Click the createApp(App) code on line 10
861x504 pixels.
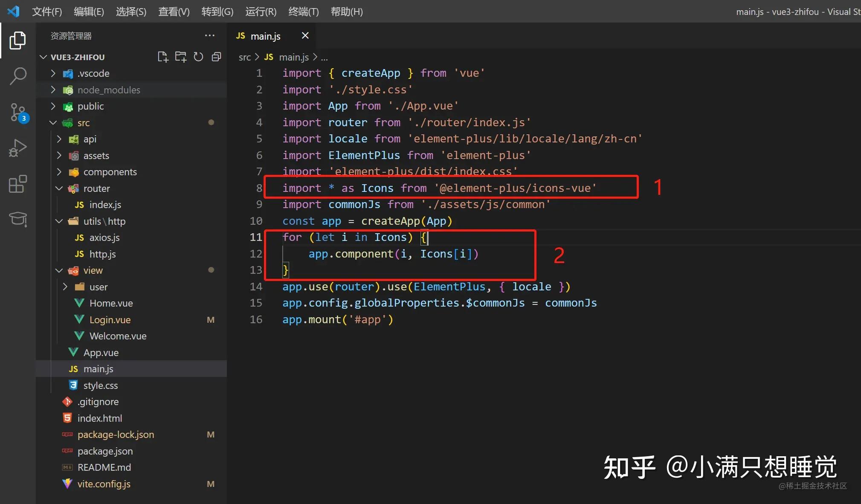[x=406, y=221]
